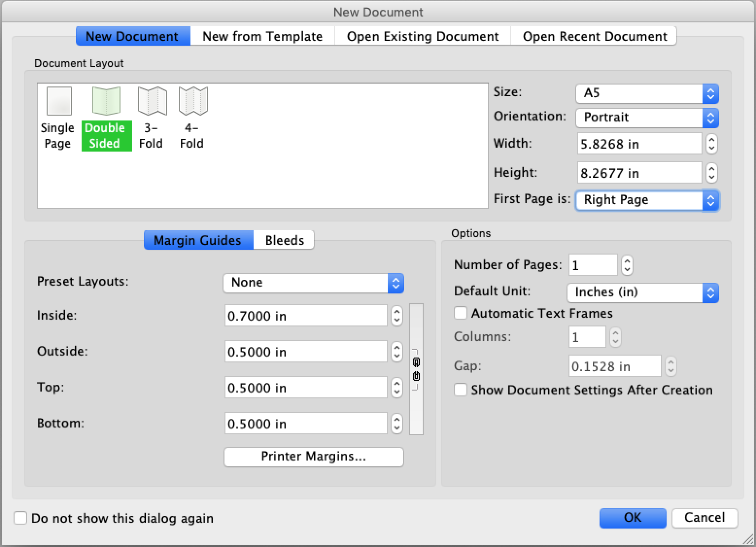The width and height of the screenshot is (756, 547).
Task: Check Do not show this dialog again
Action: (x=20, y=518)
